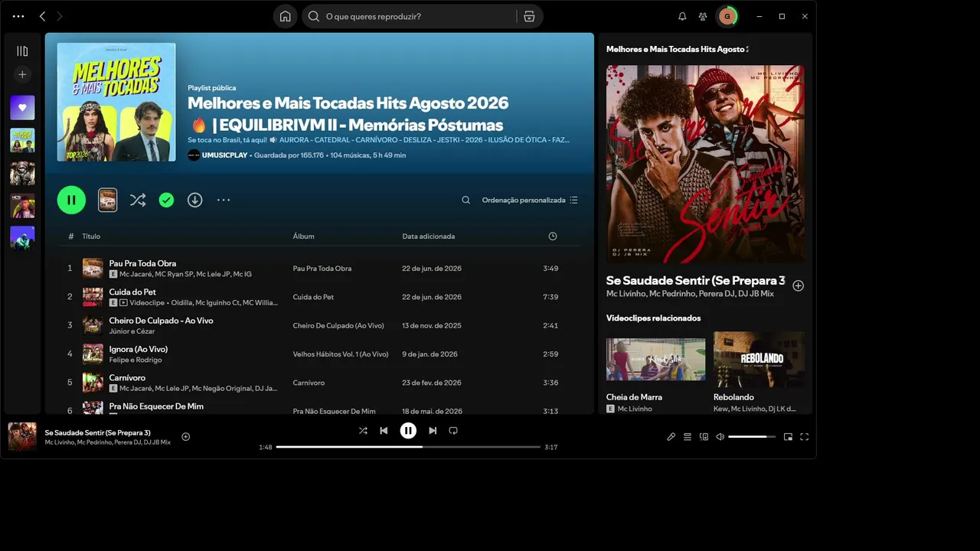Mute the volume with the speaker icon
The height and width of the screenshot is (551, 980).
coord(720,437)
